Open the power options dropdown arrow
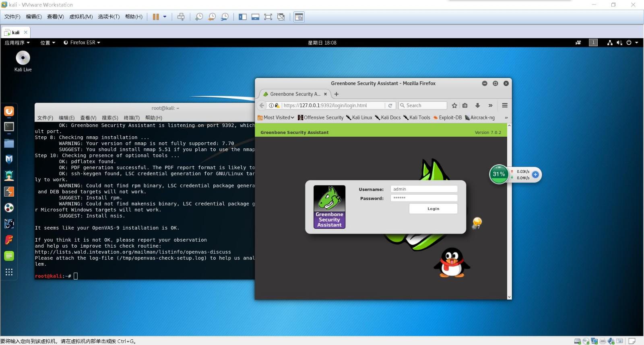 [x=165, y=17]
